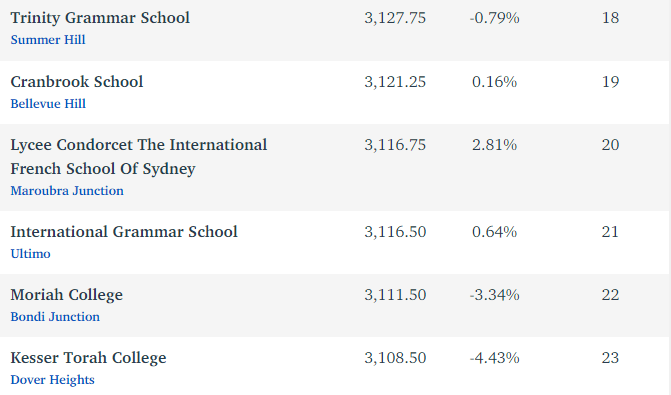Click the 3,116.50 score value

395,232
